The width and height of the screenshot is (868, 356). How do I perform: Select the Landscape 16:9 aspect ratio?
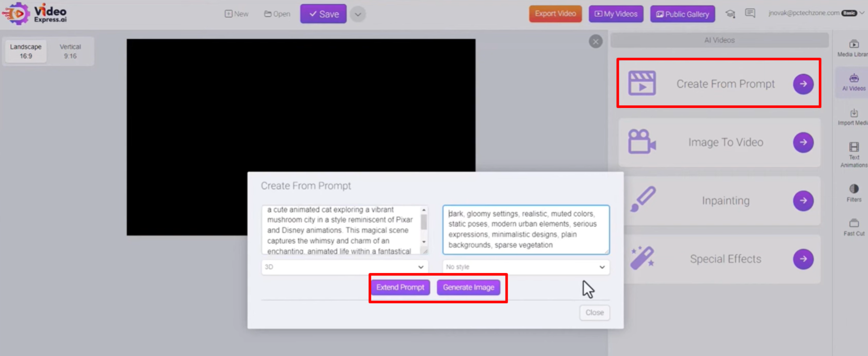click(26, 51)
